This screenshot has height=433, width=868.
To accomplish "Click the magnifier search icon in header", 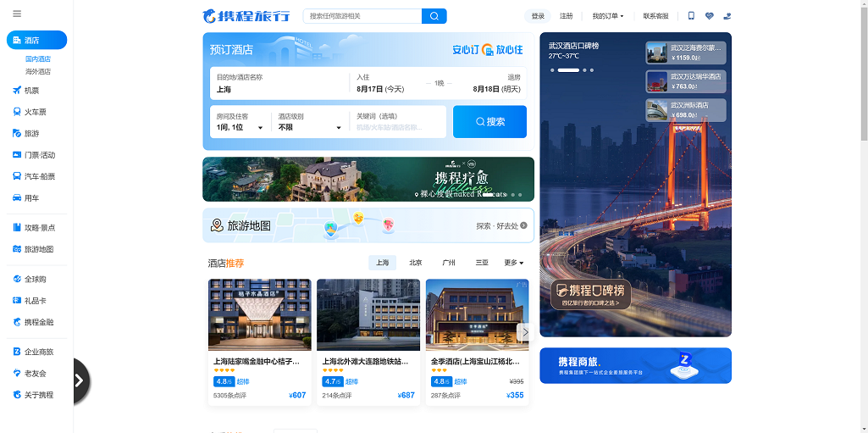I will 434,16.
